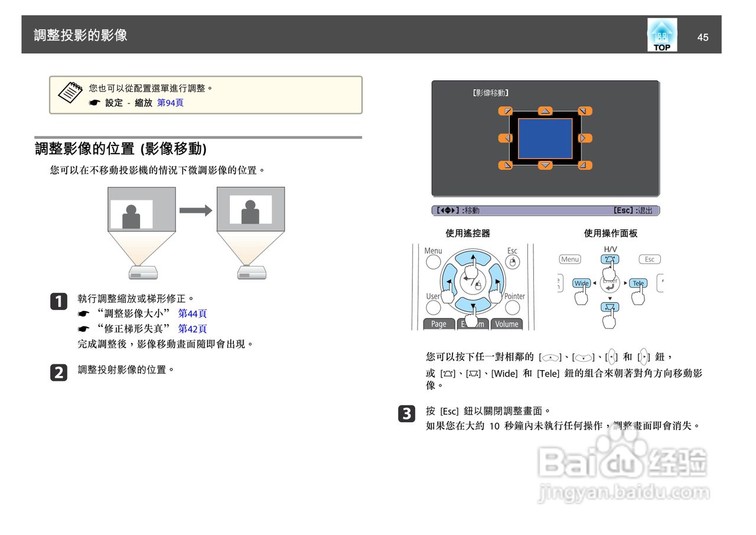Click the Volume button on the remote
Viewport: 756px width, 535px height.
[507, 323]
